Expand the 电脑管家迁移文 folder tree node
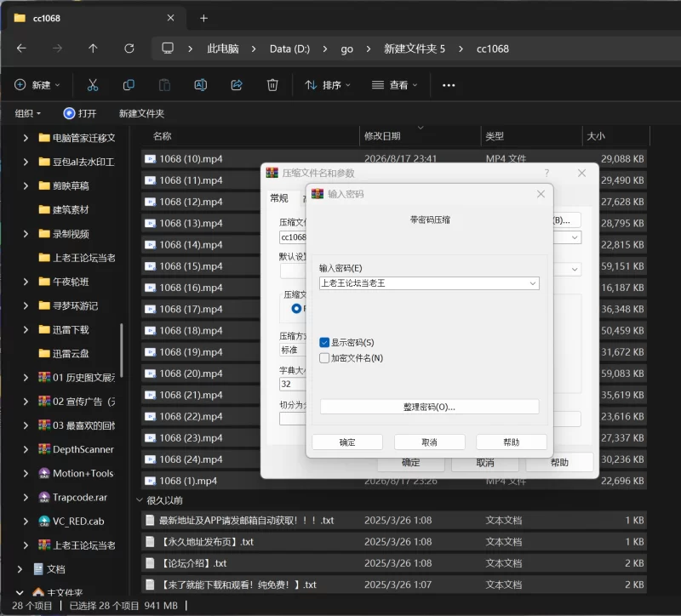 (x=26, y=138)
